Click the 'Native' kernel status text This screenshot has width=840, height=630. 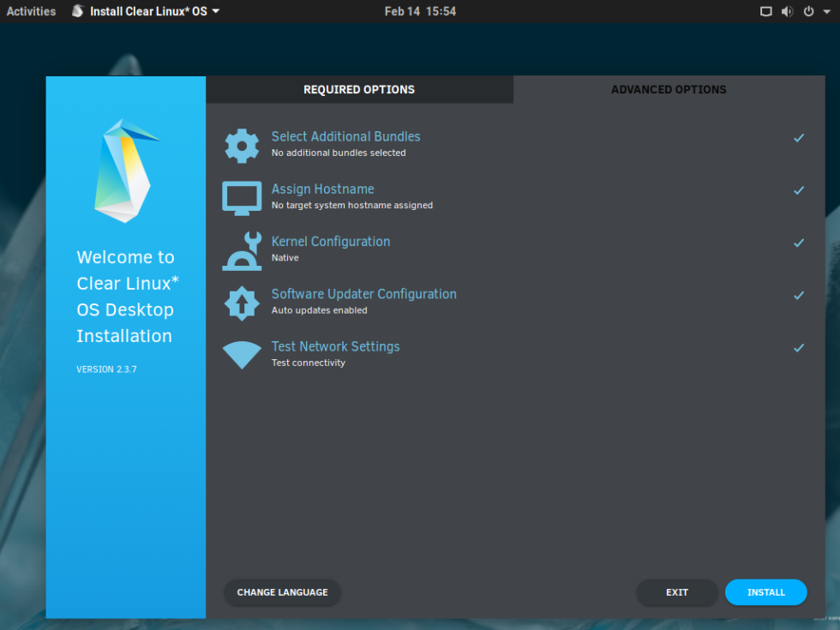pyautogui.click(x=285, y=258)
